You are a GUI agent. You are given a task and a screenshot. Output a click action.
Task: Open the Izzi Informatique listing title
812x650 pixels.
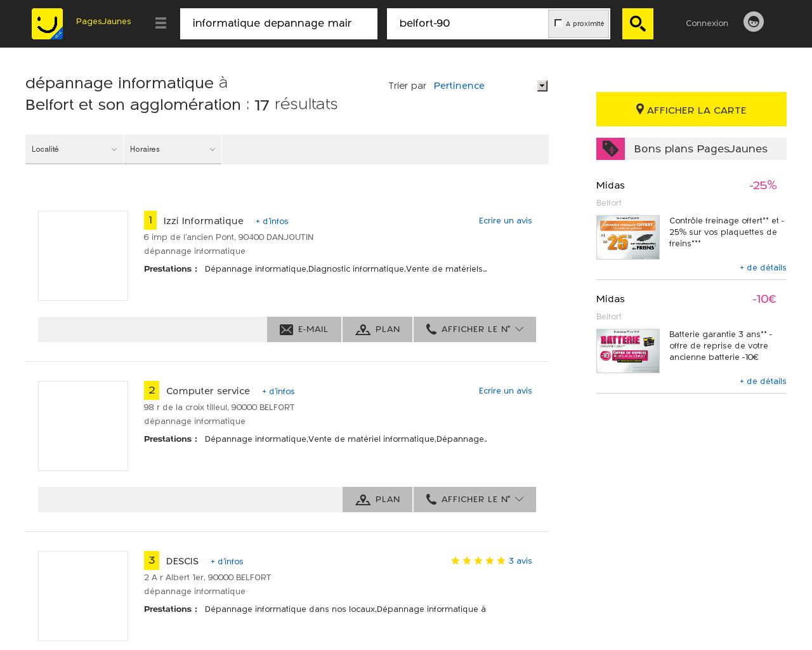pyautogui.click(x=204, y=221)
